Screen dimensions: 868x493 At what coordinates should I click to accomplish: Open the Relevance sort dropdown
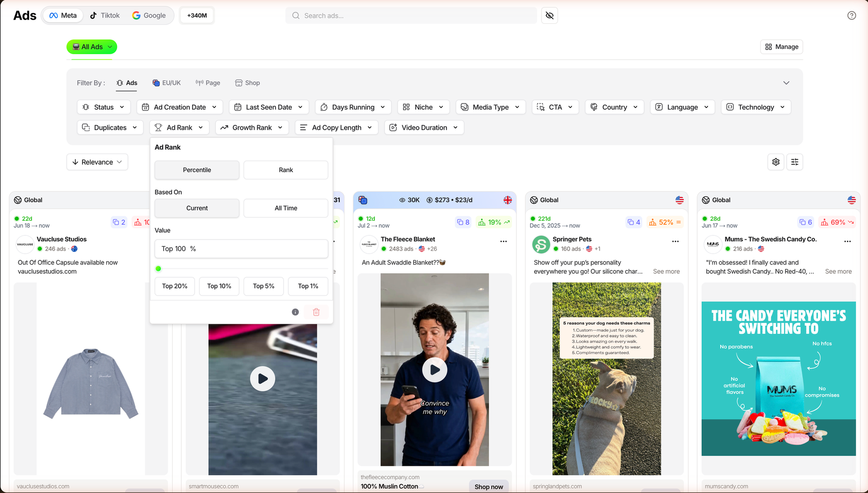tap(98, 162)
